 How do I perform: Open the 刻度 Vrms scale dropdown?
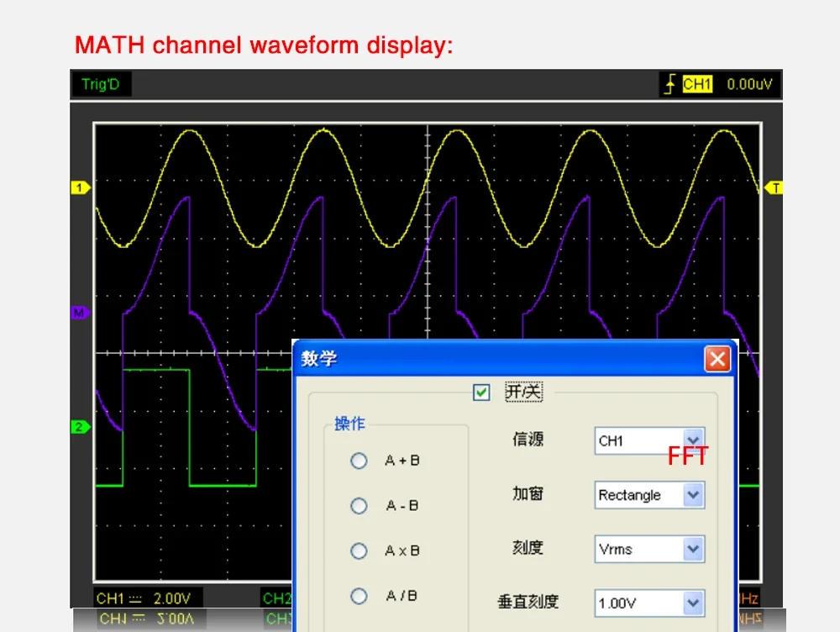pos(692,550)
